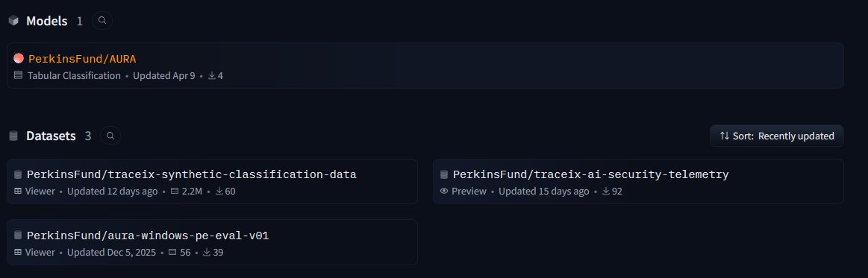Click the Tabular Classification table icon
868x278 pixels.
pyautogui.click(x=18, y=75)
